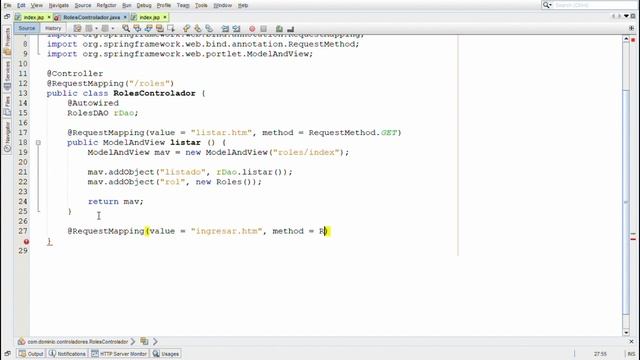Open the Source menu

pyautogui.click(x=83, y=5)
